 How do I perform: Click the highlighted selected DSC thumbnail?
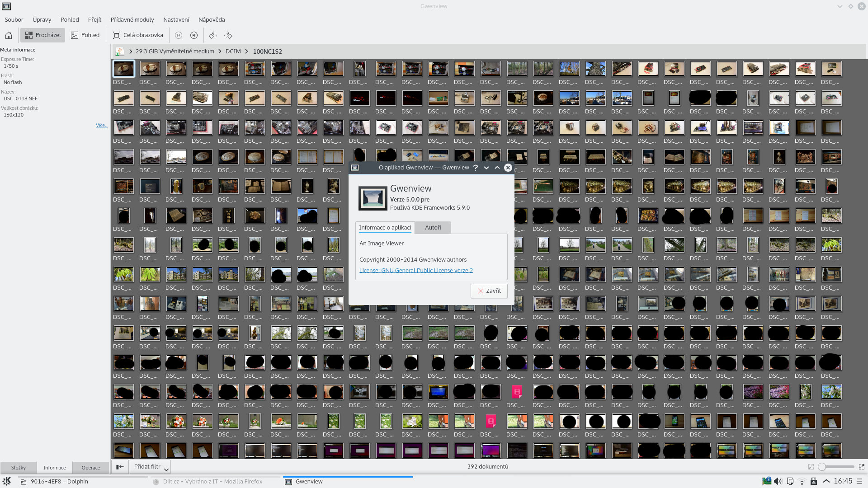click(x=123, y=69)
